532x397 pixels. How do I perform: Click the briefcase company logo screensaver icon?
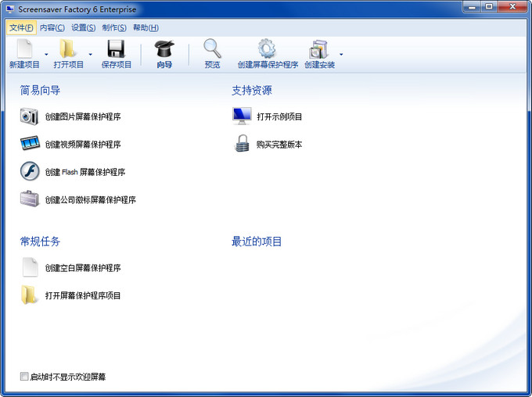pyautogui.click(x=30, y=199)
